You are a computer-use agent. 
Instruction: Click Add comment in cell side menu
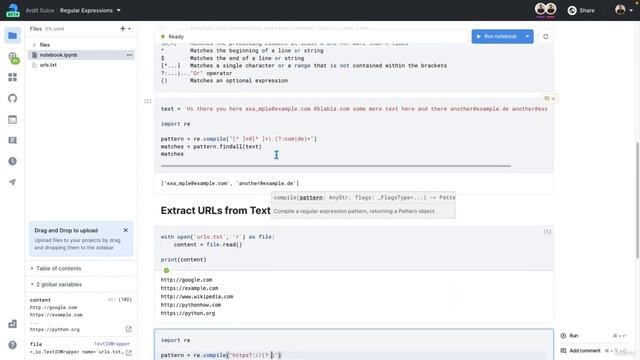[580, 351]
